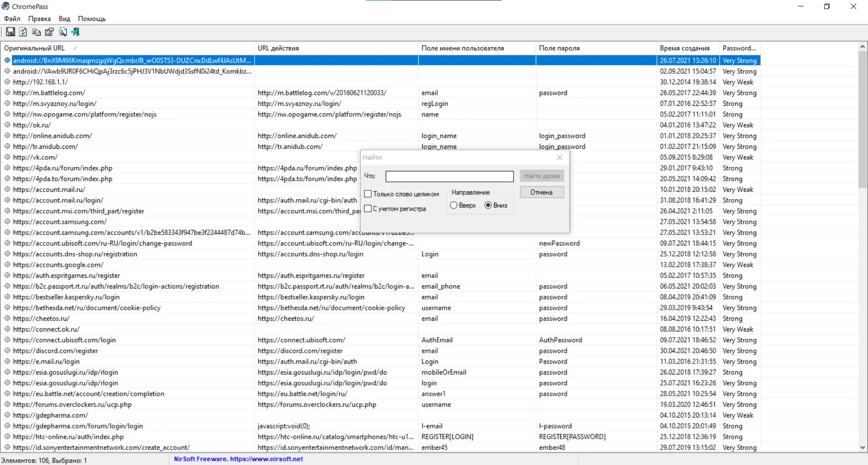
Task: Click the globe icon beside http://vk.com/
Action: point(7,157)
